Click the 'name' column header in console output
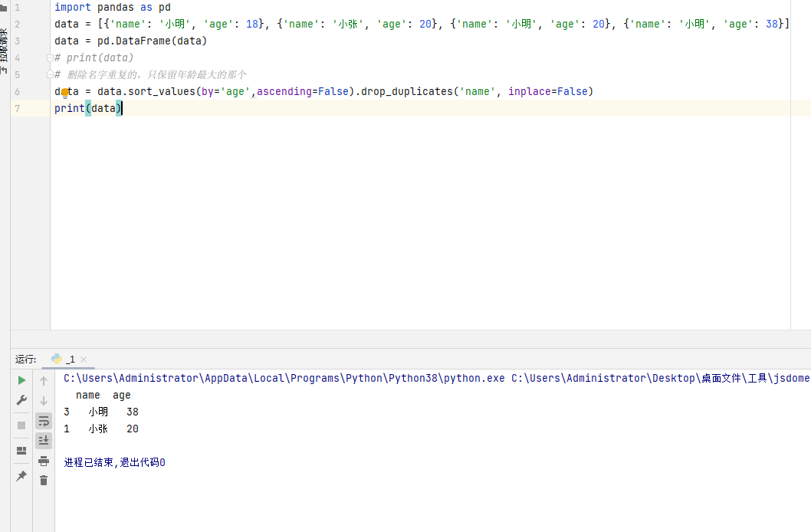Image resolution: width=811 pixels, height=532 pixels. 88,395
